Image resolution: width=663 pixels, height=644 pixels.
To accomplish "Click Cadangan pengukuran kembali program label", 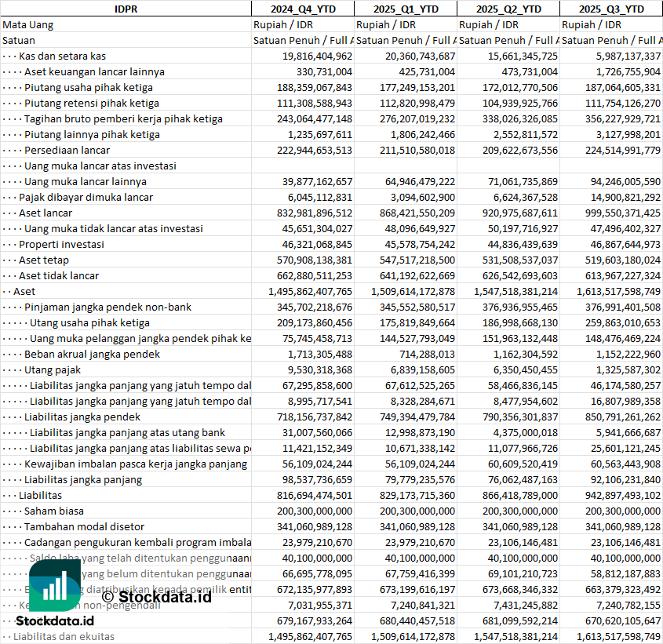I will [137, 542].
